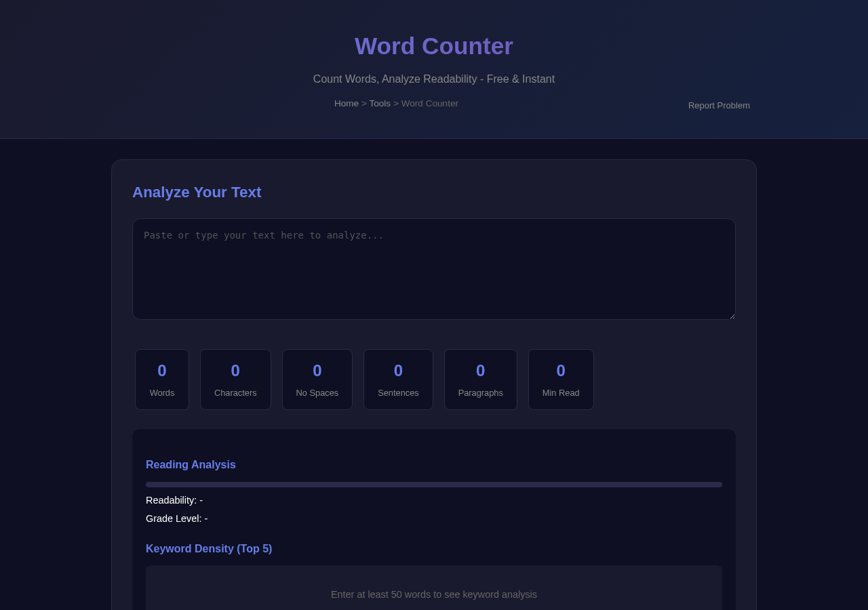The image size is (868, 610).
Task: Go to the Tools breadcrumb link
Action: tap(380, 104)
